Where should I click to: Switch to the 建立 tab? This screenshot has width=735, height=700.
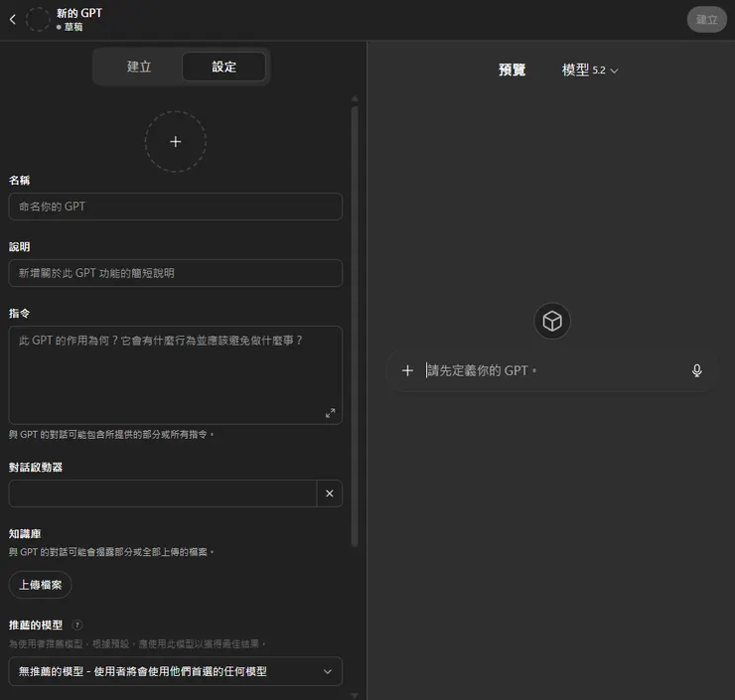pos(139,67)
